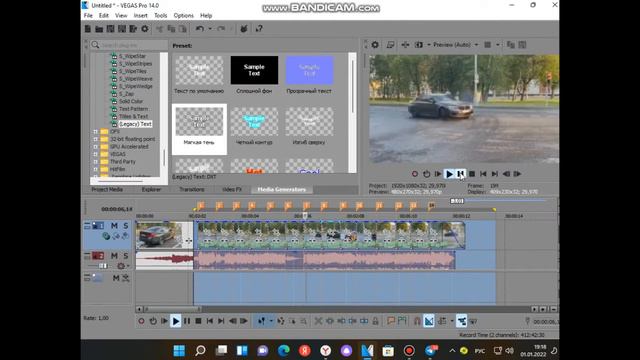Viewport: 640px width, 360px height.
Task: Open the Tools menu
Action: 160,16
